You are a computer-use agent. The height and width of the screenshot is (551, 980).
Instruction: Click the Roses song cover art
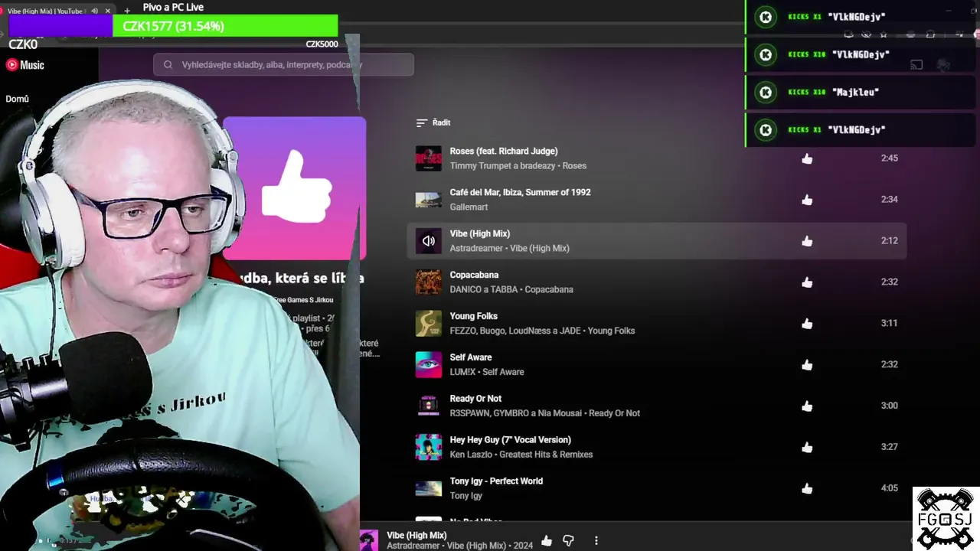tap(429, 158)
